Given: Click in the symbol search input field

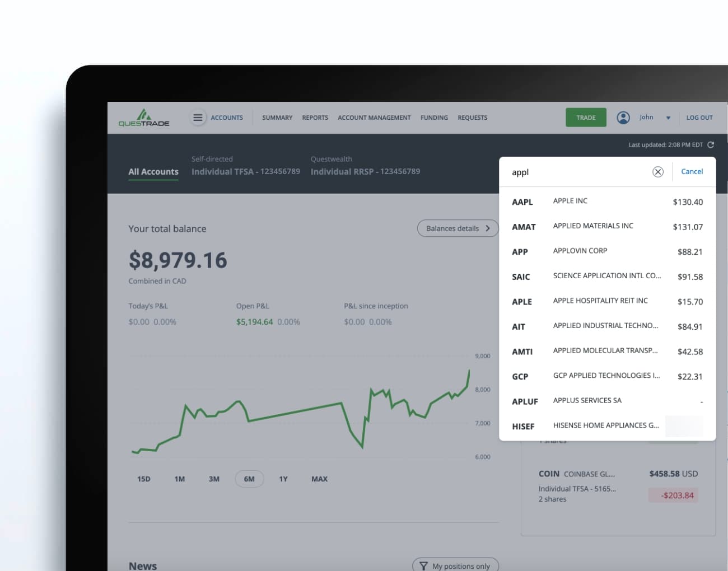Looking at the screenshot, I should (577, 172).
